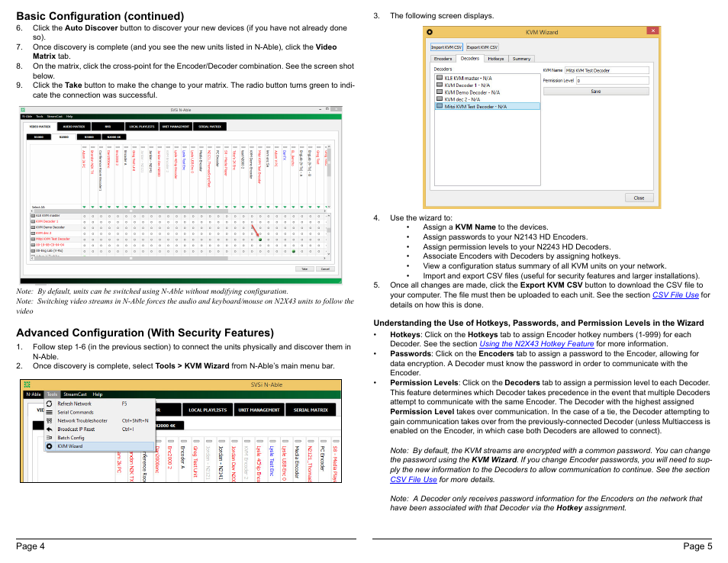Click the KVM Wizard gear icon in Tools menu
This screenshot has height=563, width=728.
pos(49,446)
